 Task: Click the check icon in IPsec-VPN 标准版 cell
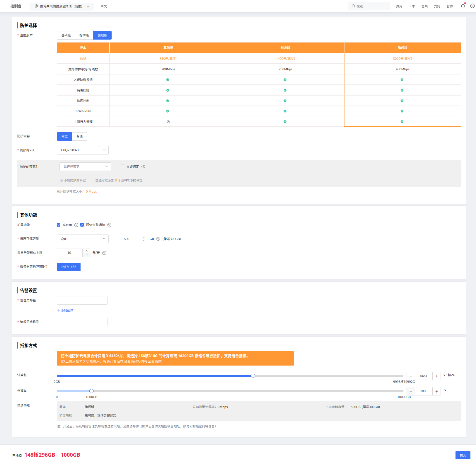coord(285,111)
